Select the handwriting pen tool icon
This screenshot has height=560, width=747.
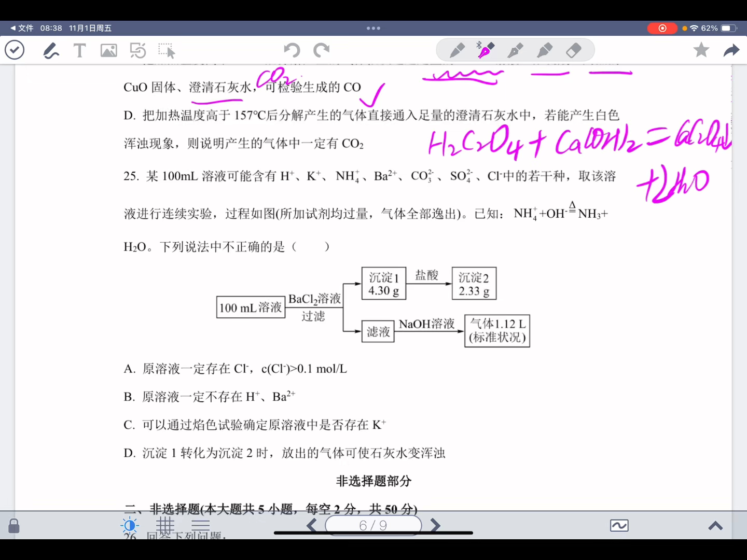tap(51, 51)
